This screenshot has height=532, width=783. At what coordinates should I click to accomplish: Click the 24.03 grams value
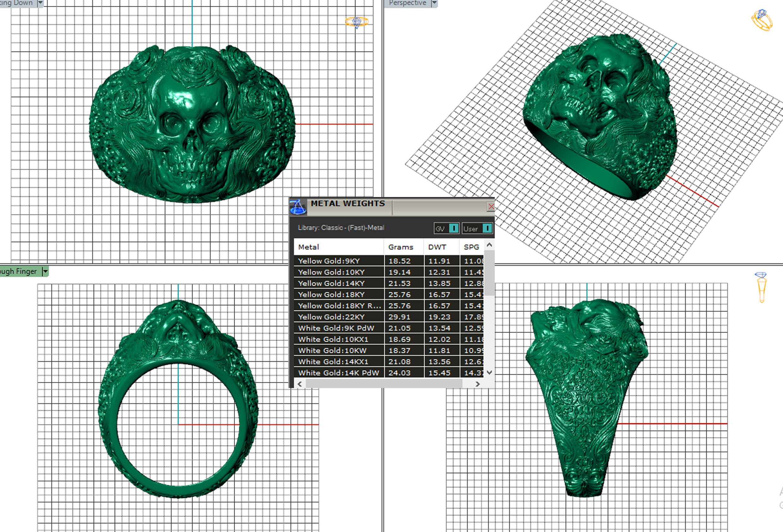[399, 373]
